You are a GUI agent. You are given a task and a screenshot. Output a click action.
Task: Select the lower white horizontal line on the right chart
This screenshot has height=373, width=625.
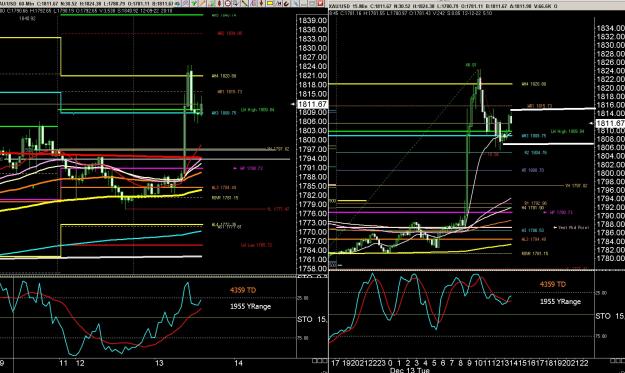548,144
